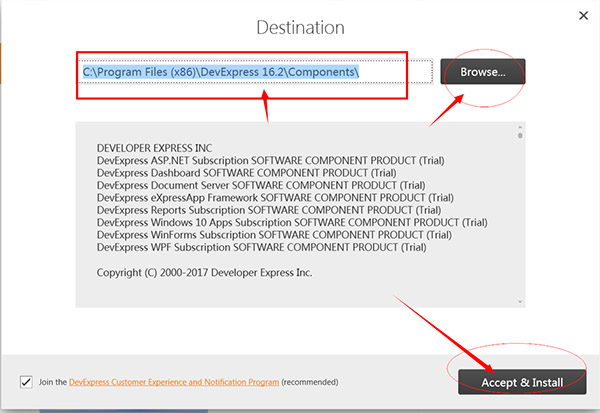Click the Windows 10 Apps Subscription line
The height and width of the screenshot is (413, 600).
click(292, 222)
